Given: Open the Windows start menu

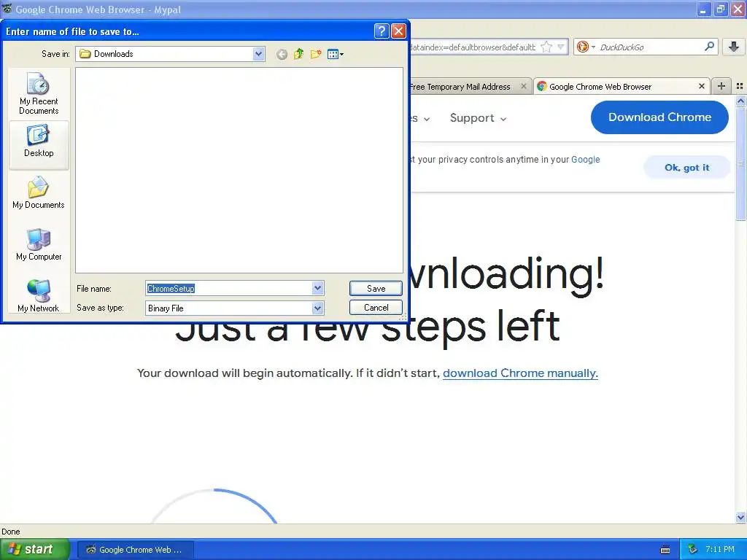Looking at the screenshot, I should 35,550.
